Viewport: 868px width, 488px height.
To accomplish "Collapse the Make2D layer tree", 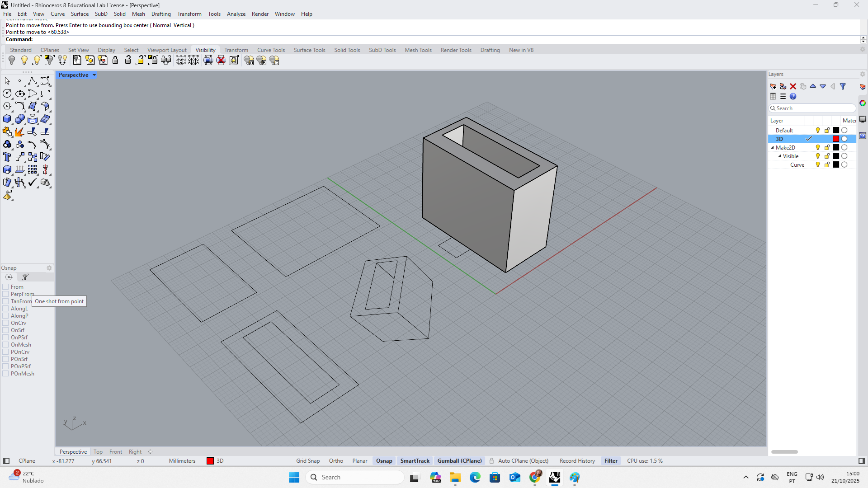I will point(772,148).
